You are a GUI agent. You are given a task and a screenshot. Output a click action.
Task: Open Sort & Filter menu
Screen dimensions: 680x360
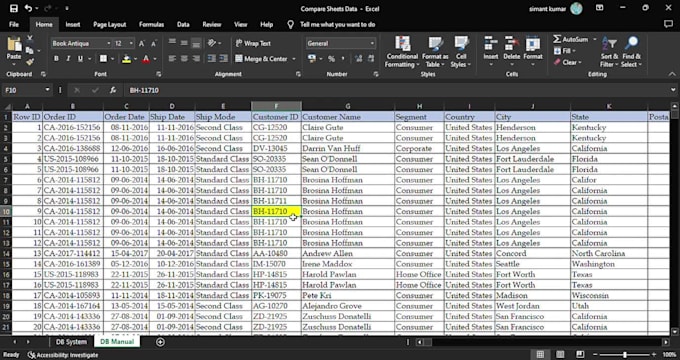pyautogui.click(x=609, y=52)
